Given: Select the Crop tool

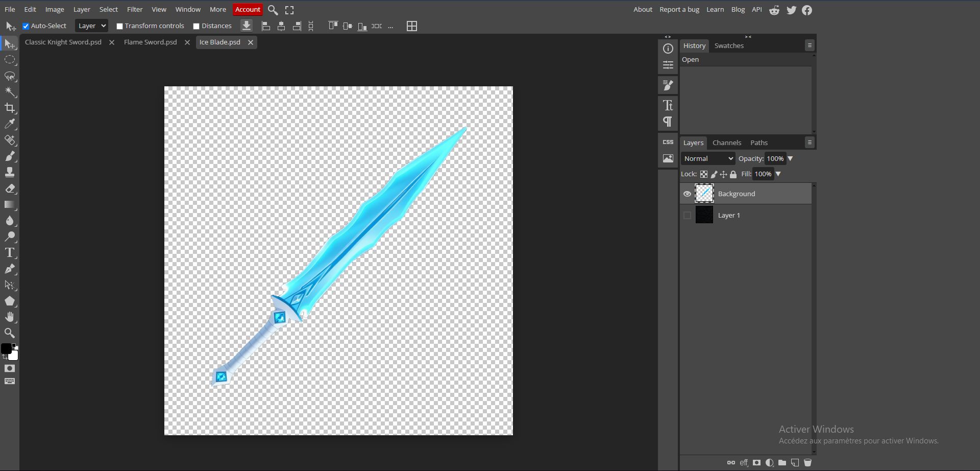Looking at the screenshot, I should click(10, 108).
